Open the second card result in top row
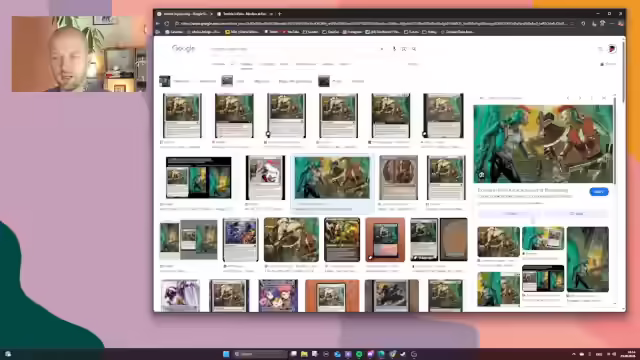 tap(234, 116)
